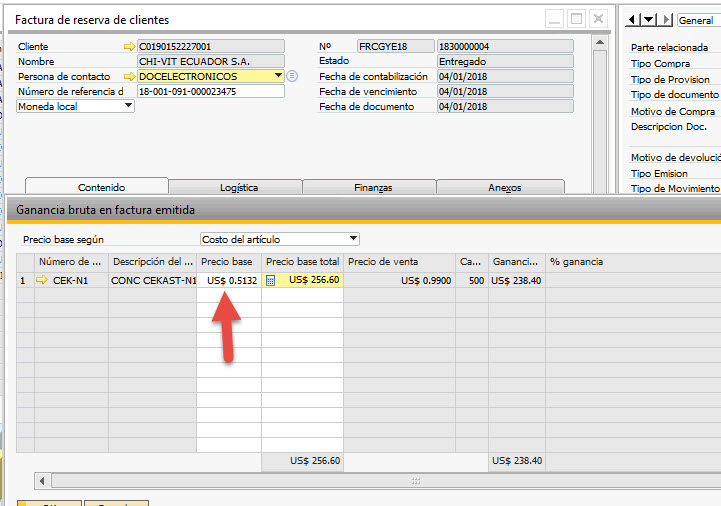
Task: Click the Número de referencia input field
Action: (210, 91)
